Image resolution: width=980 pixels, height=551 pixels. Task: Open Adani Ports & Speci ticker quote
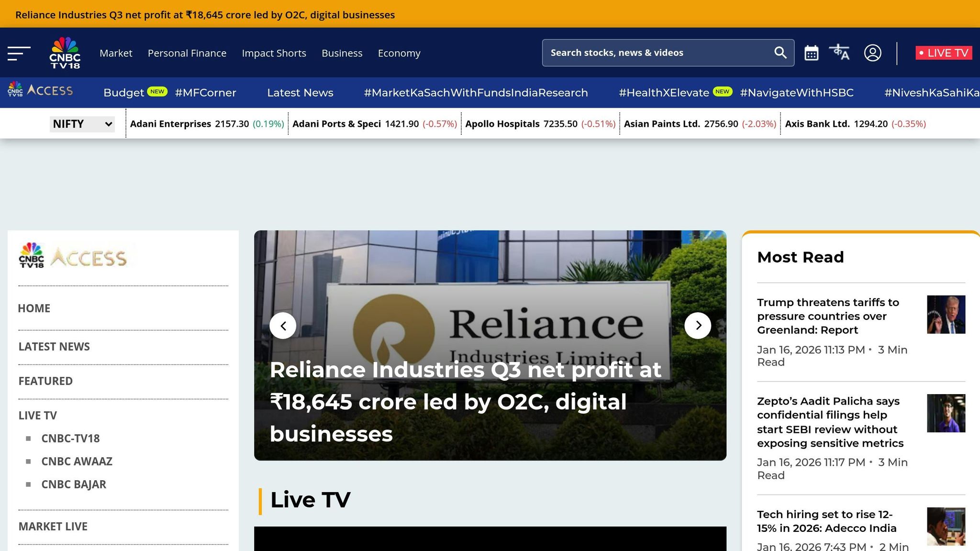click(375, 124)
